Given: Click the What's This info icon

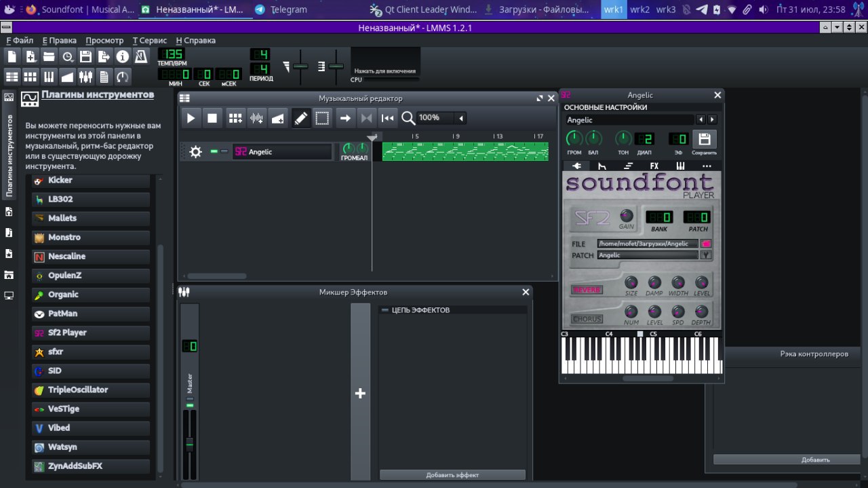Looking at the screenshot, I should (x=122, y=56).
